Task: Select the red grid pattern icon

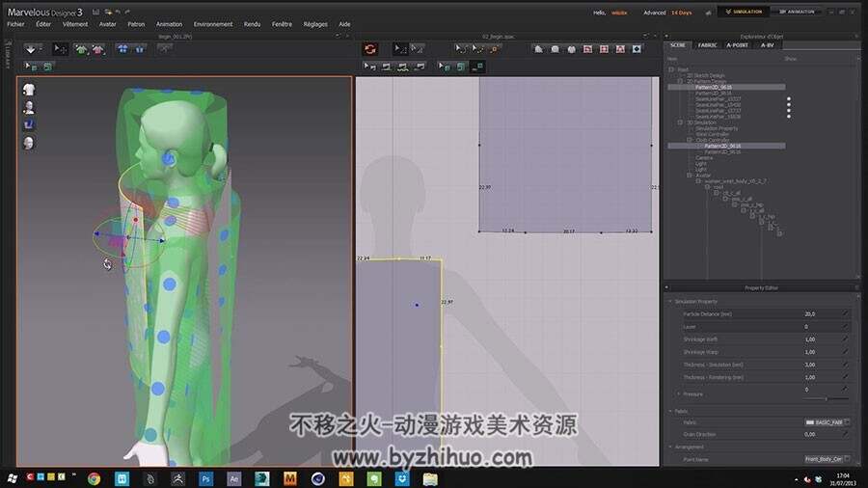Action: [x=604, y=49]
